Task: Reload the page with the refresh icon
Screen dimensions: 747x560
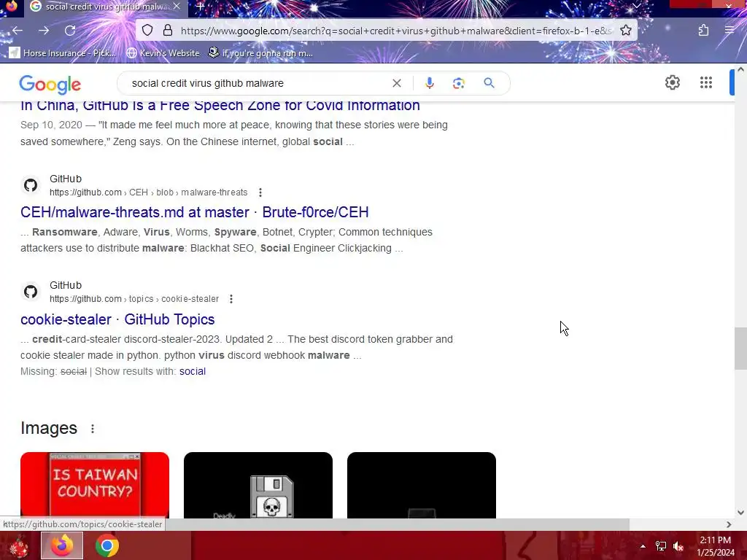Action: tap(70, 31)
